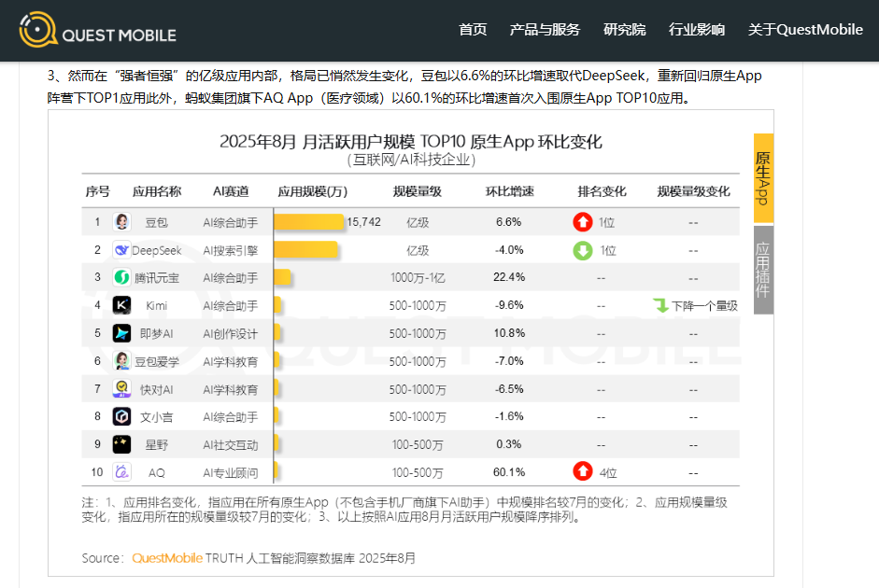Click the 文小言 app icon
Image resolution: width=879 pixels, height=588 pixels.
pyautogui.click(x=121, y=416)
